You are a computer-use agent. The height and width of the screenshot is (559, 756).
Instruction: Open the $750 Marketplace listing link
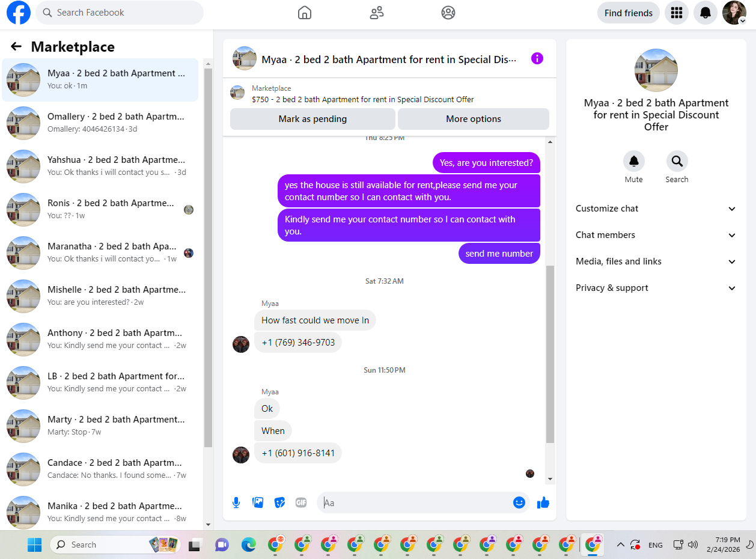pos(363,100)
